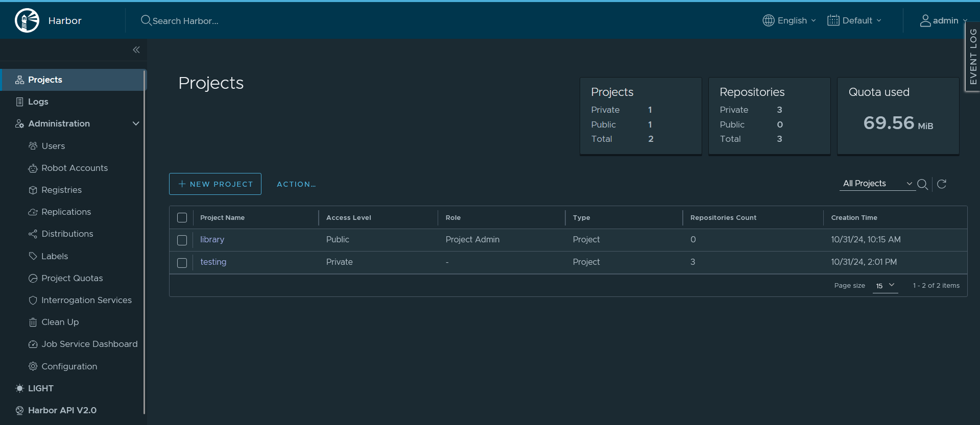Screen dimensions: 980x425
Task: Open the testing project link
Action: [x=213, y=262]
